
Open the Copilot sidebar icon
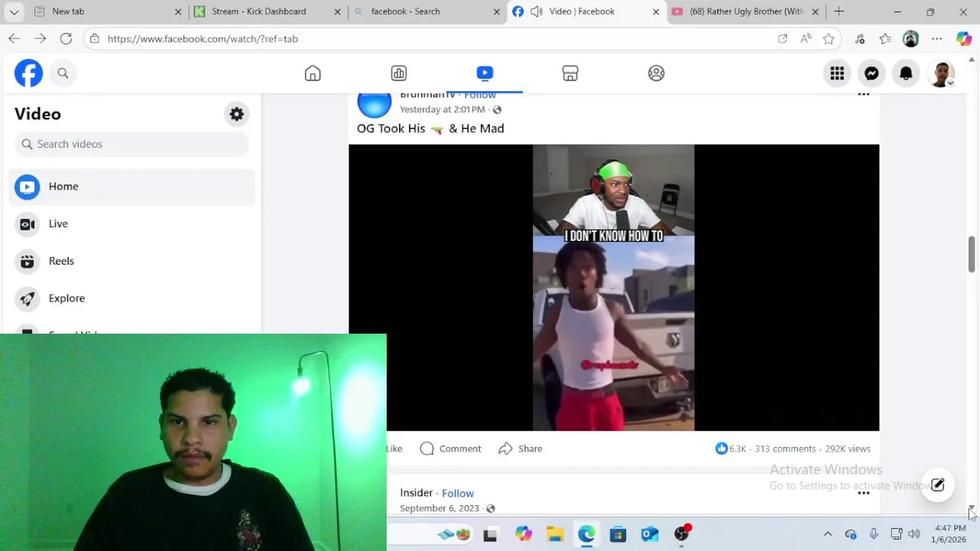pyautogui.click(x=964, y=39)
